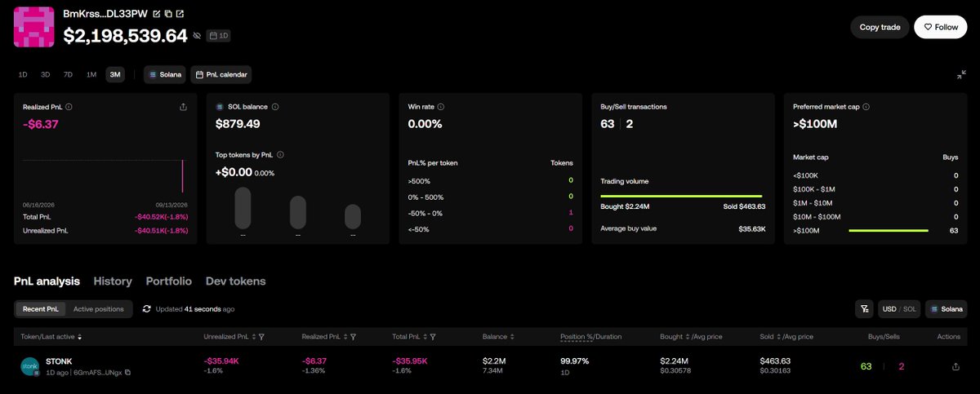Select the 7D time range
The width and height of the screenshot is (980, 394).
[69, 74]
